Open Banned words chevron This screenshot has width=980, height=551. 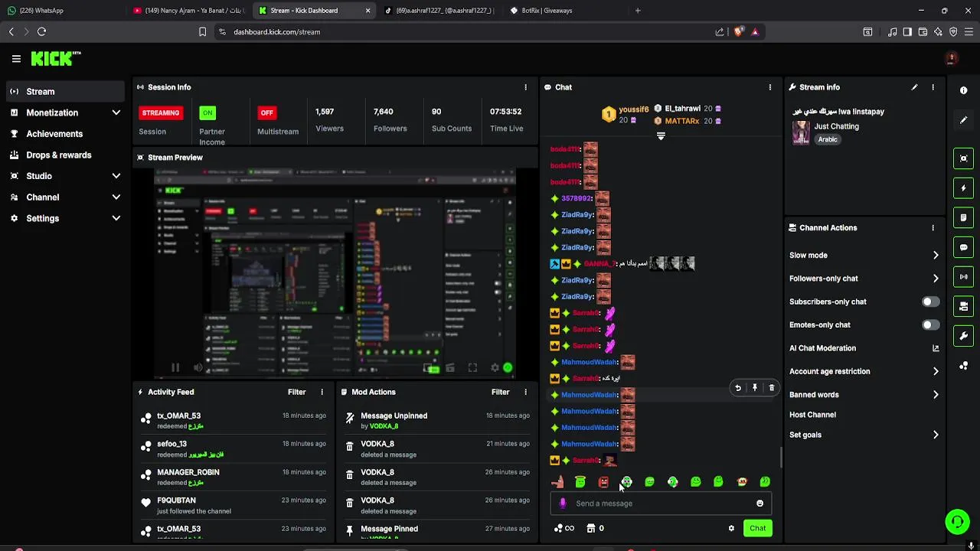[935, 395]
